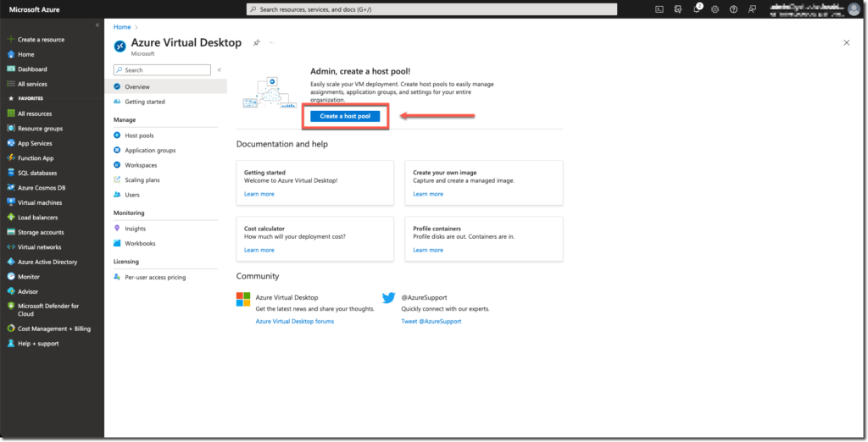
Task: Click the user account avatar
Action: (x=854, y=8)
